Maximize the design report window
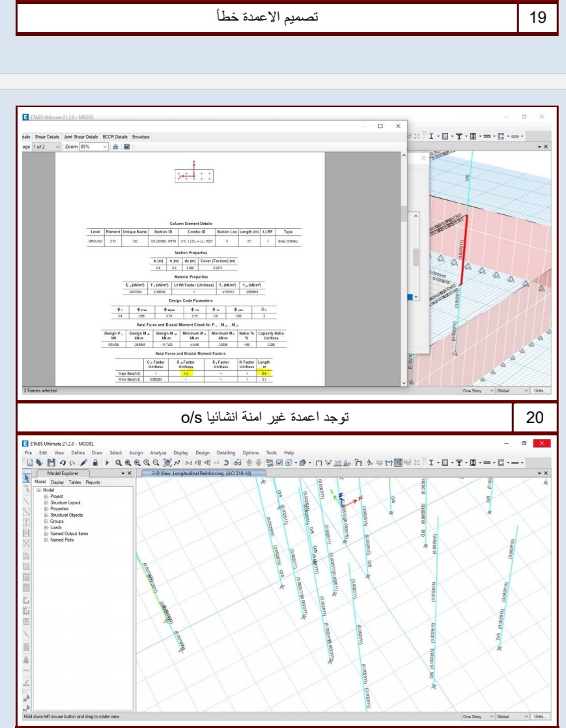566x728 pixels. point(380,126)
